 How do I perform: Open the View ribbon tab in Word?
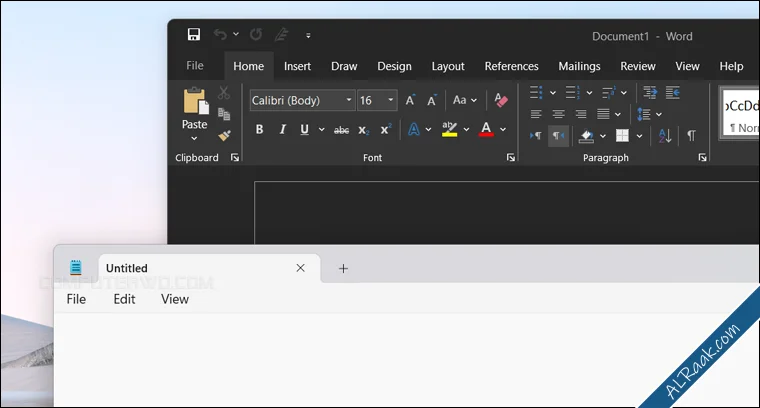click(688, 66)
